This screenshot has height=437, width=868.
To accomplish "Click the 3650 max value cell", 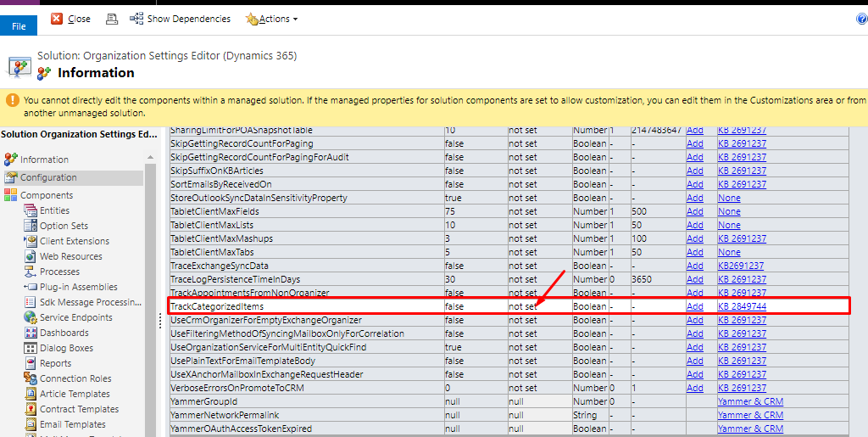I will pyautogui.click(x=657, y=279).
